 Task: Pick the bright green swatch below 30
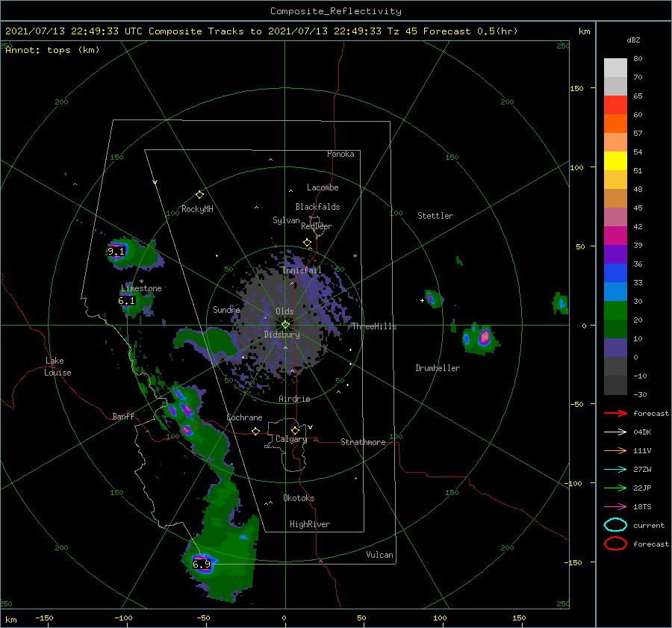(x=615, y=310)
